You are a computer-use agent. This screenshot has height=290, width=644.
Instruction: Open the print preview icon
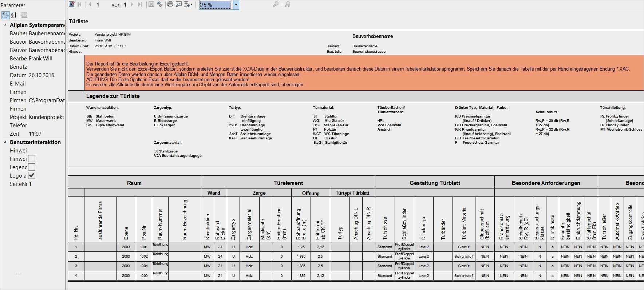tap(178, 4)
